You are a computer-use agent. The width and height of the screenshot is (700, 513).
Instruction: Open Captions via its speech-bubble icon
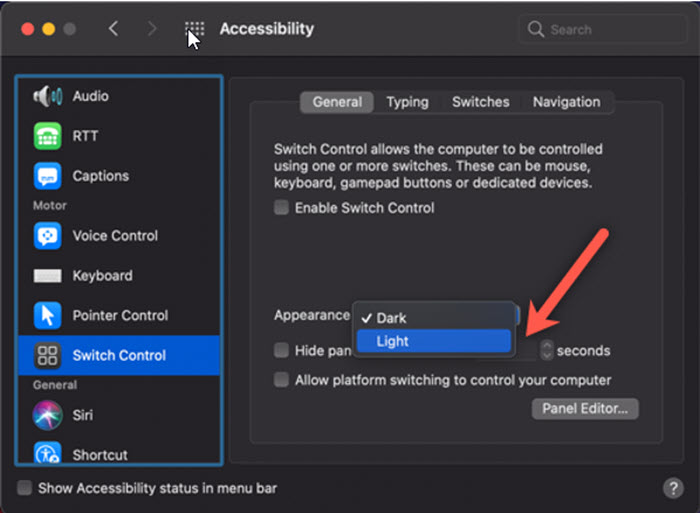(47, 176)
